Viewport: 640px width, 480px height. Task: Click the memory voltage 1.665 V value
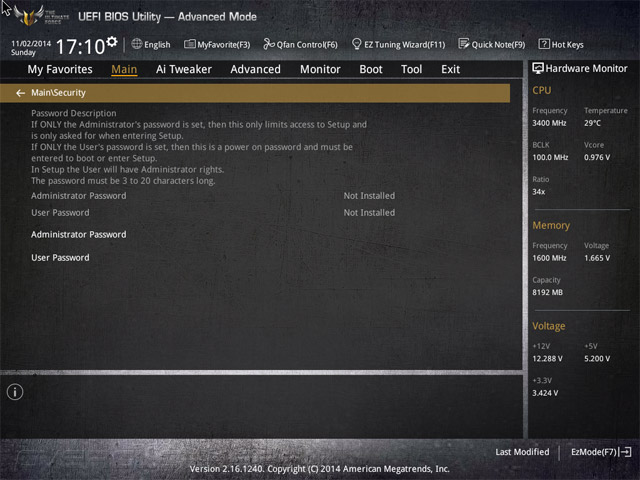tap(597, 258)
